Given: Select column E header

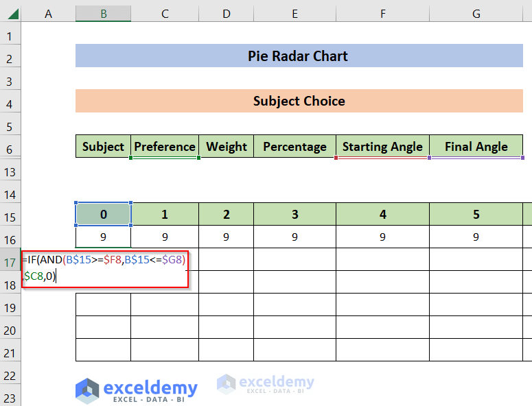Looking at the screenshot, I should [294, 14].
